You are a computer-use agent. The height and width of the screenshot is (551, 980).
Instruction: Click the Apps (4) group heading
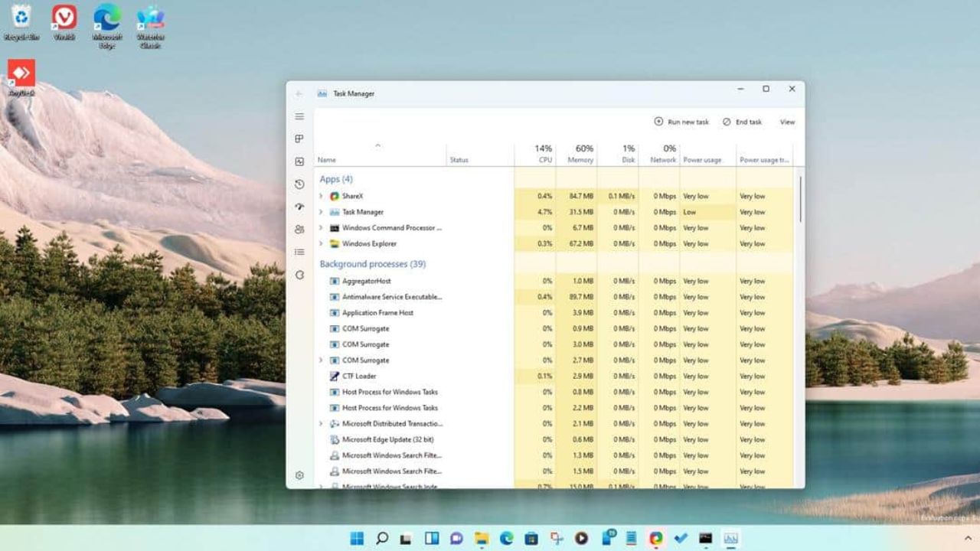[x=336, y=179]
